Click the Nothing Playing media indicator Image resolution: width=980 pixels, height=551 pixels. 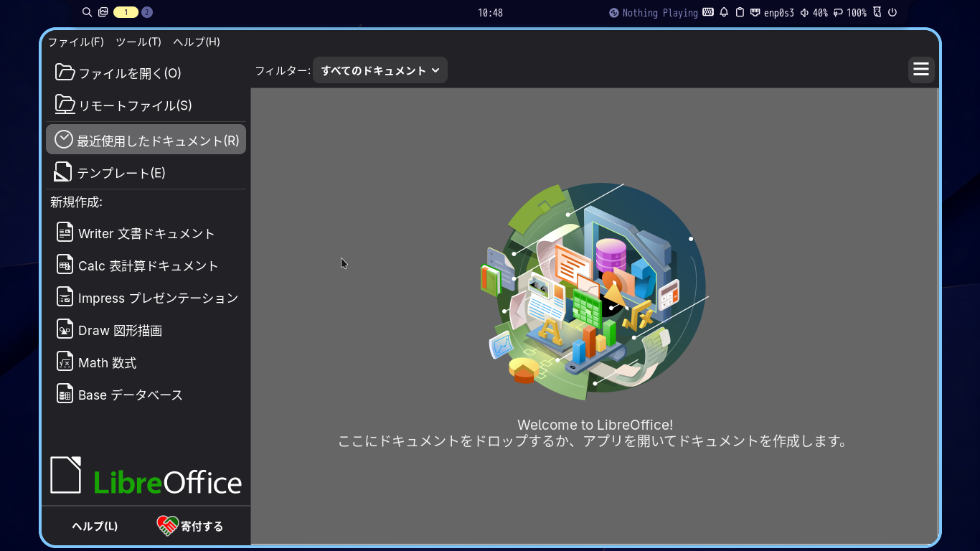[x=654, y=12]
